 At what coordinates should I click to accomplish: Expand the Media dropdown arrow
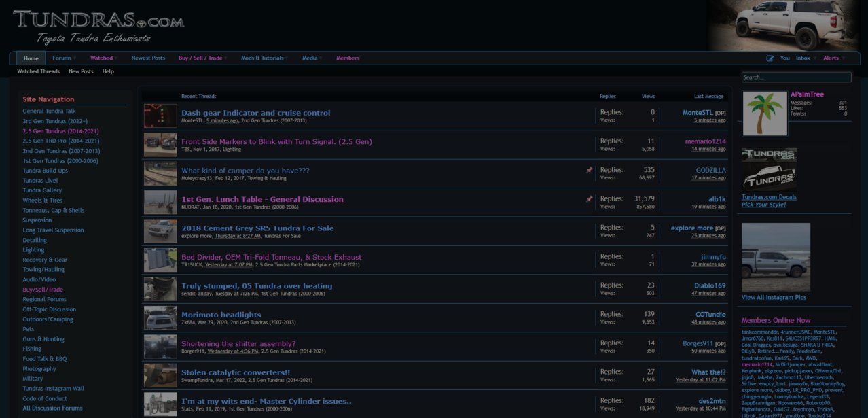tap(321, 58)
